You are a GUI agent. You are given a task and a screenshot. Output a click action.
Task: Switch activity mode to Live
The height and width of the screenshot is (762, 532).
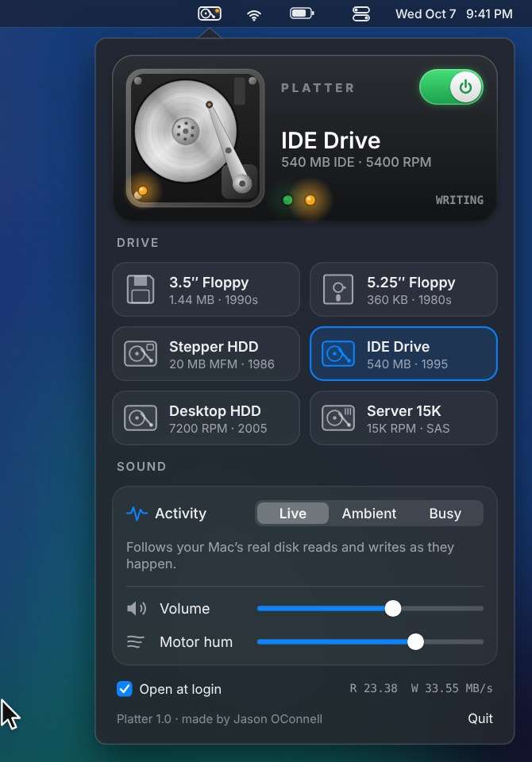pyautogui.click(x=293, y=514)
